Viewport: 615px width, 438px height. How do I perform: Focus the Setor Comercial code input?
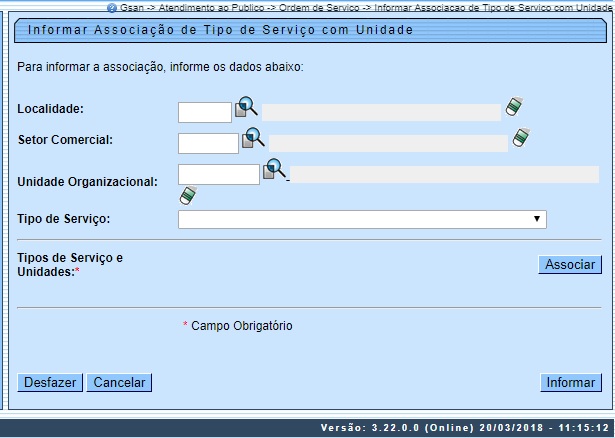click(208, 143)
